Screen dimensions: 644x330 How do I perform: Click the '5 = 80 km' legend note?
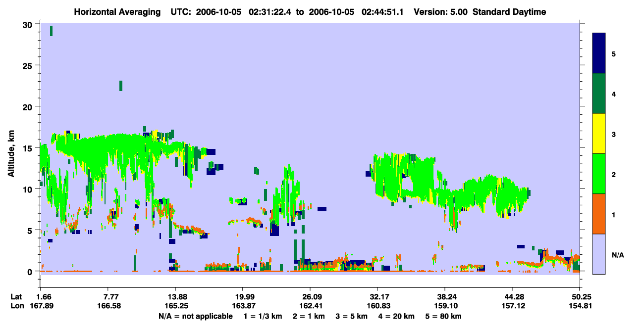443,316
